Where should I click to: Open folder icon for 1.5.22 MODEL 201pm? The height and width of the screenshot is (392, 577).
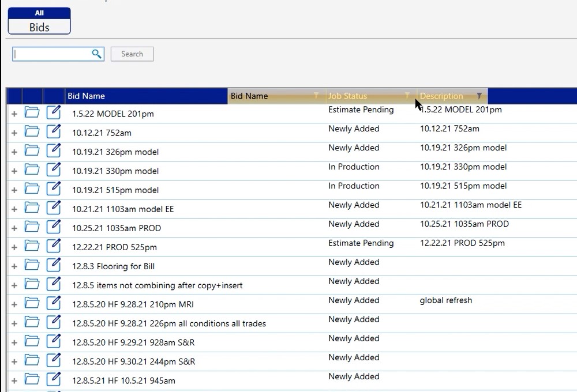coord(32,114)
